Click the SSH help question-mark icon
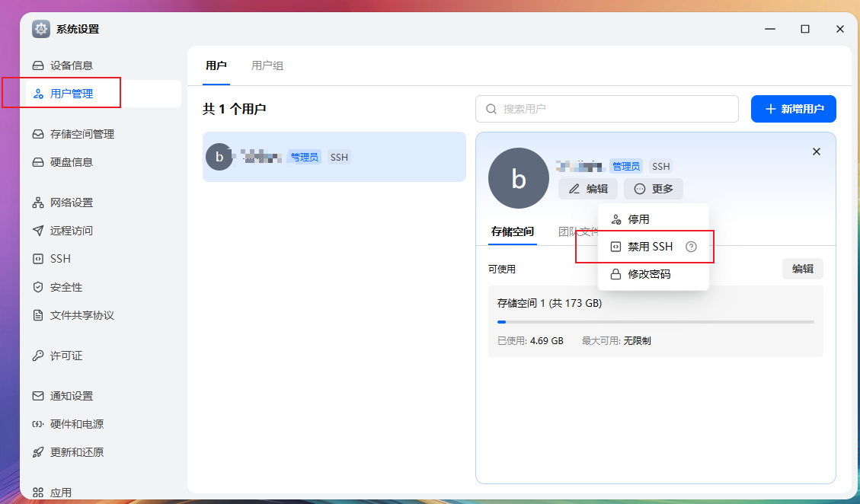 [x=691, y=247]
